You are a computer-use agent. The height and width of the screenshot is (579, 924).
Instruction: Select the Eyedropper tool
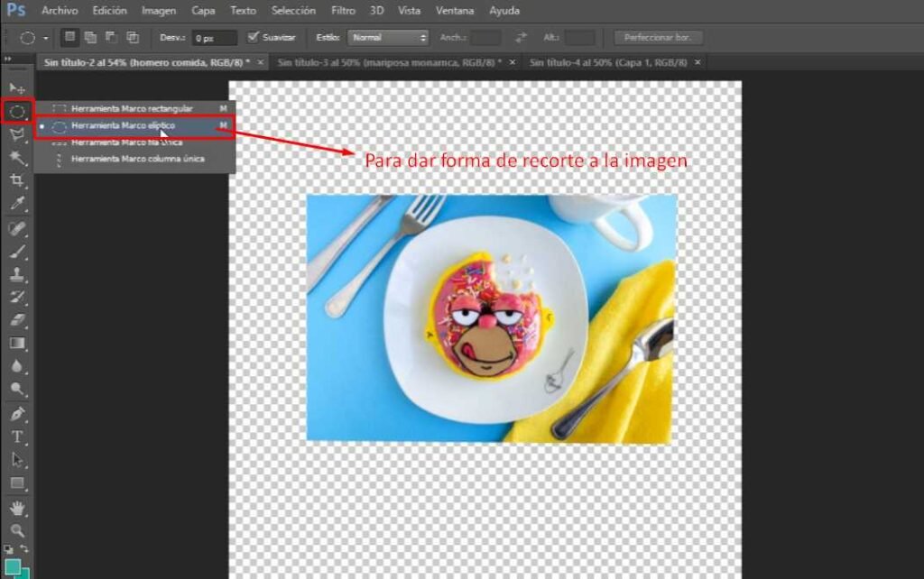coord(17,203)
